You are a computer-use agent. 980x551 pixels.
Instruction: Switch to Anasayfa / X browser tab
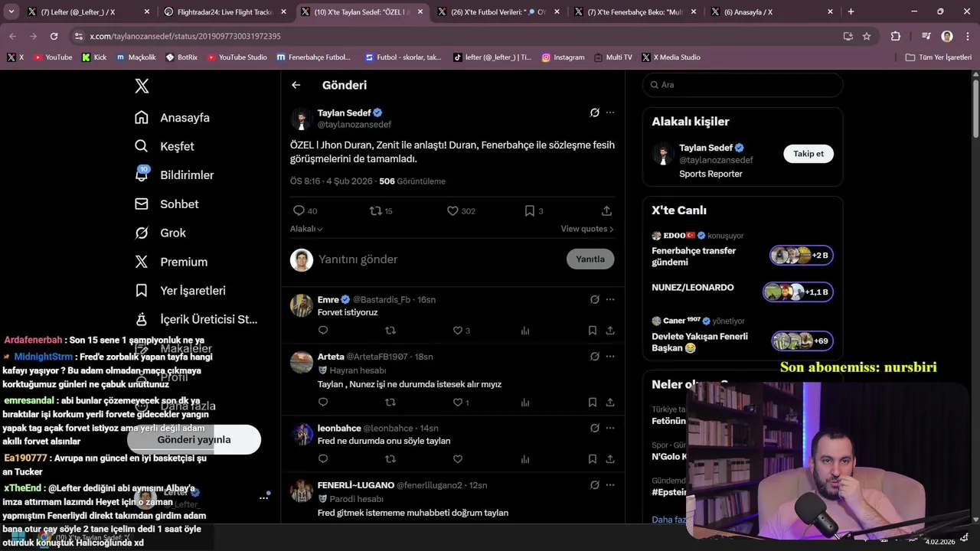[x=771, y=11]
